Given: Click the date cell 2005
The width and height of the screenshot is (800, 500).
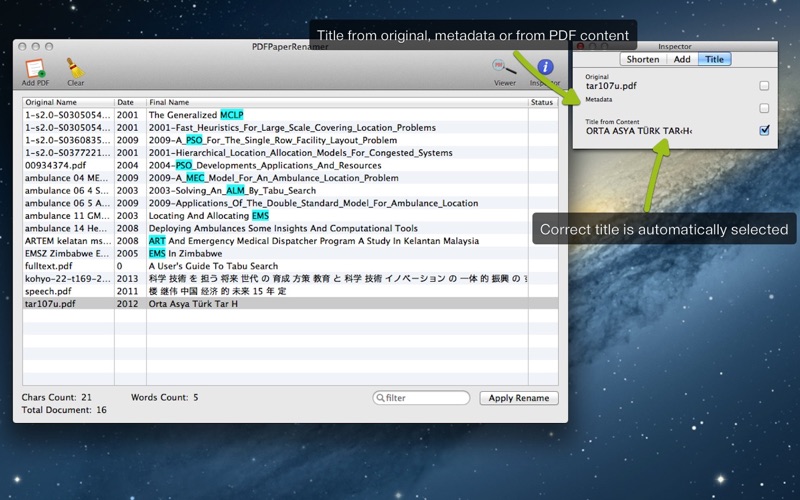Looking at the screenshot, I should tap(128, 254).
